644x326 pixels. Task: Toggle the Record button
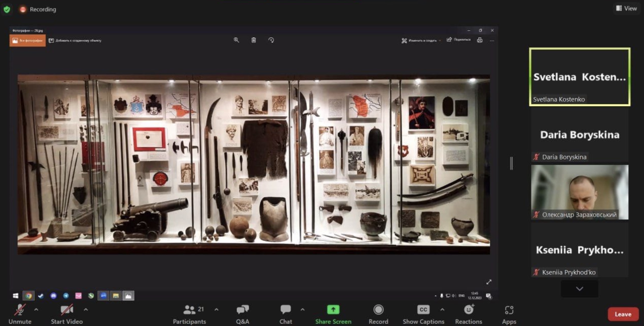click(378, 314)
